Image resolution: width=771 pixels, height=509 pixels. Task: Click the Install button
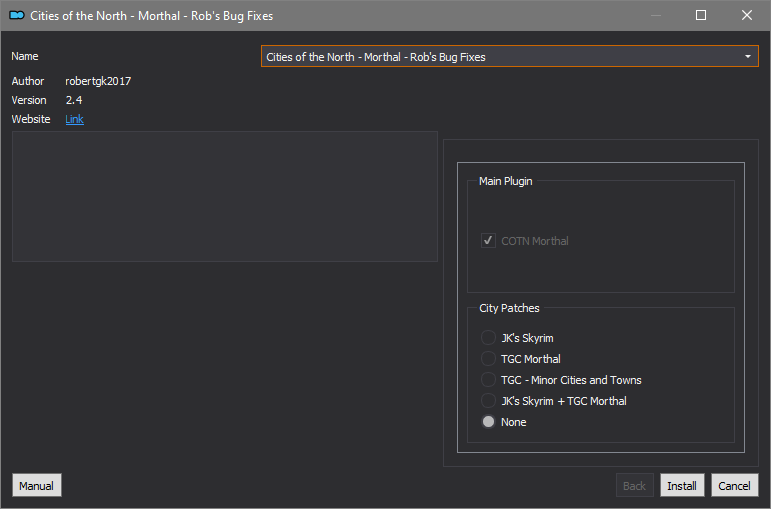point(682,485)
